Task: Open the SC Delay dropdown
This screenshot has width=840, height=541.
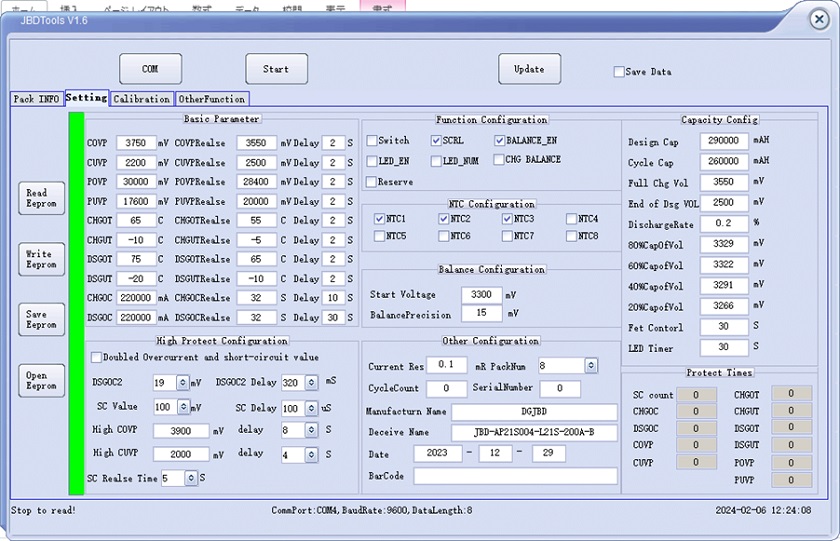Action: pyautogui.click(x=312, y=408)
